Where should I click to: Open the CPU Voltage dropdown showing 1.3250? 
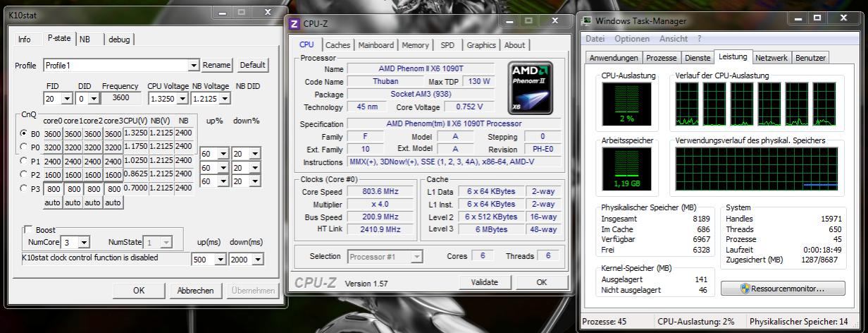point(168,99)
